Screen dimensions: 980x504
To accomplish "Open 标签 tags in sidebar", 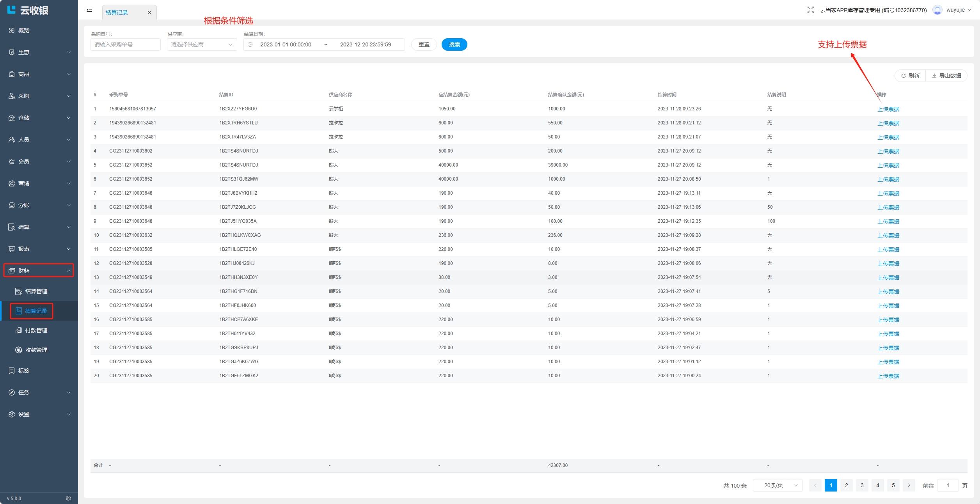I will point(24,371).
